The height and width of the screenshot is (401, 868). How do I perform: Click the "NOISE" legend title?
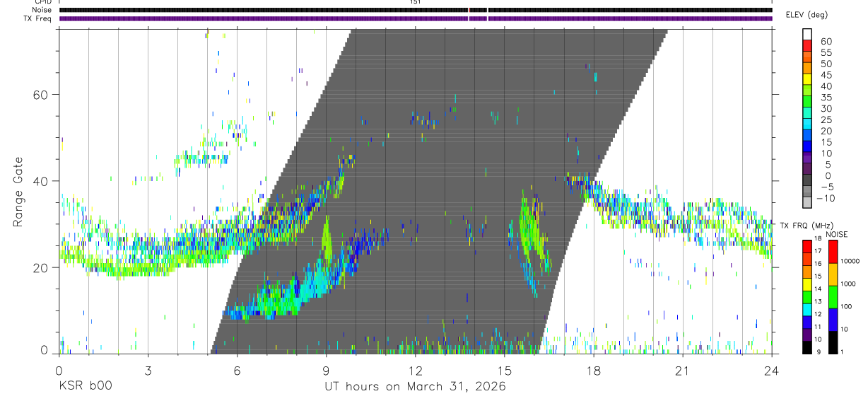coord(837,235)
